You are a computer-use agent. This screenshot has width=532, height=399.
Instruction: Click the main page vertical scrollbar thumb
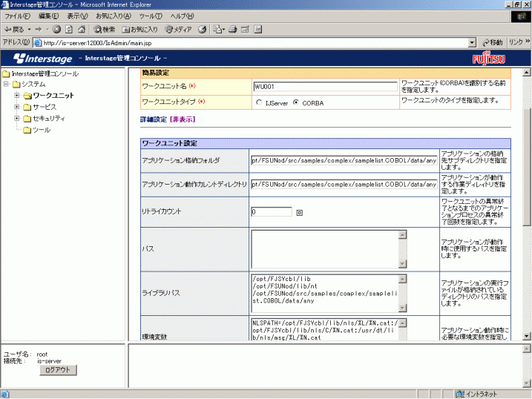click(527, 168)
